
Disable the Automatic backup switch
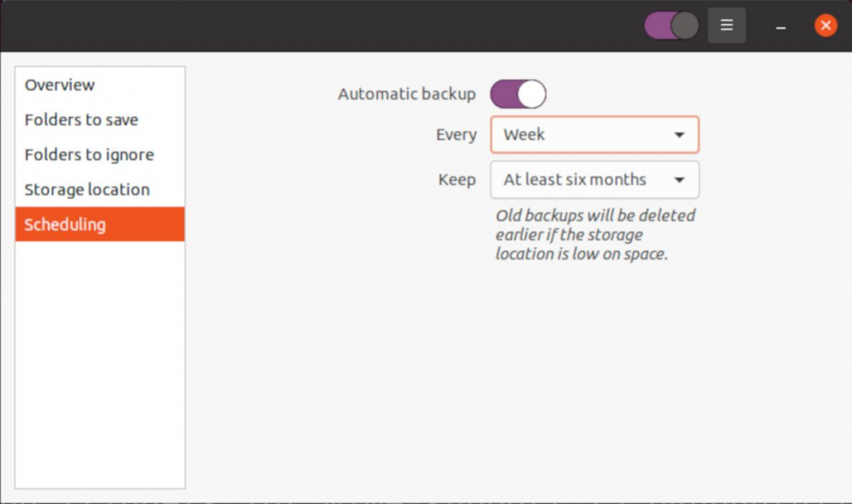click(518, 94)
